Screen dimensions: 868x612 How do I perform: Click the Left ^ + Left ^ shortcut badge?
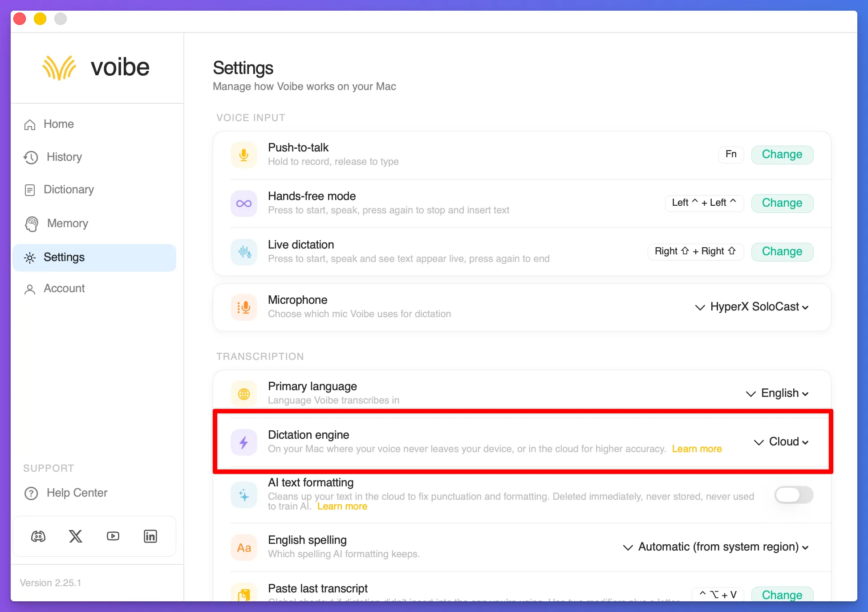point(704,203)
